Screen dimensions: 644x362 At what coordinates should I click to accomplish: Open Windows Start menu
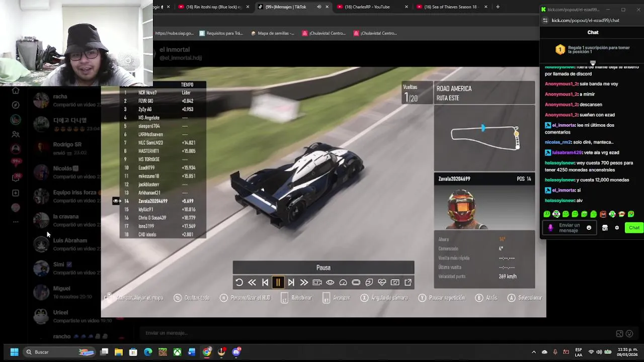coord(14,352)
